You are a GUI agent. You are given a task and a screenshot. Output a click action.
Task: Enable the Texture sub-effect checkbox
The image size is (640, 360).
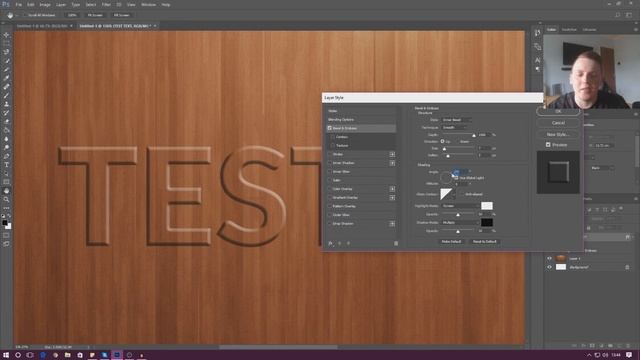coord(333,146)
